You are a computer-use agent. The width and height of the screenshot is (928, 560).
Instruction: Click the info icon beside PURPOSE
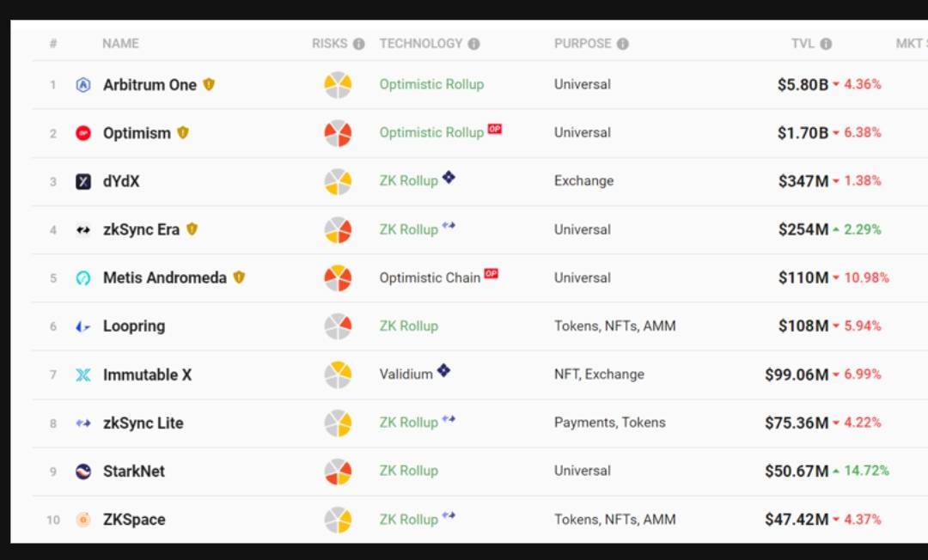[623, 44]
